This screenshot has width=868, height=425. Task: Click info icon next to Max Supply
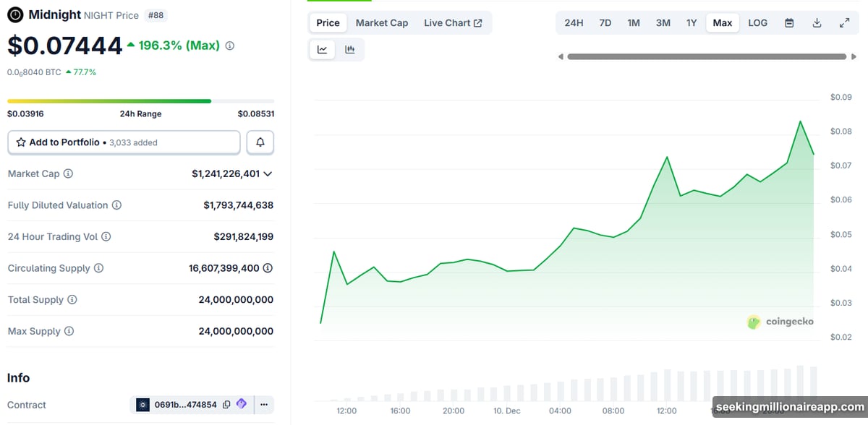coord(69,331)
